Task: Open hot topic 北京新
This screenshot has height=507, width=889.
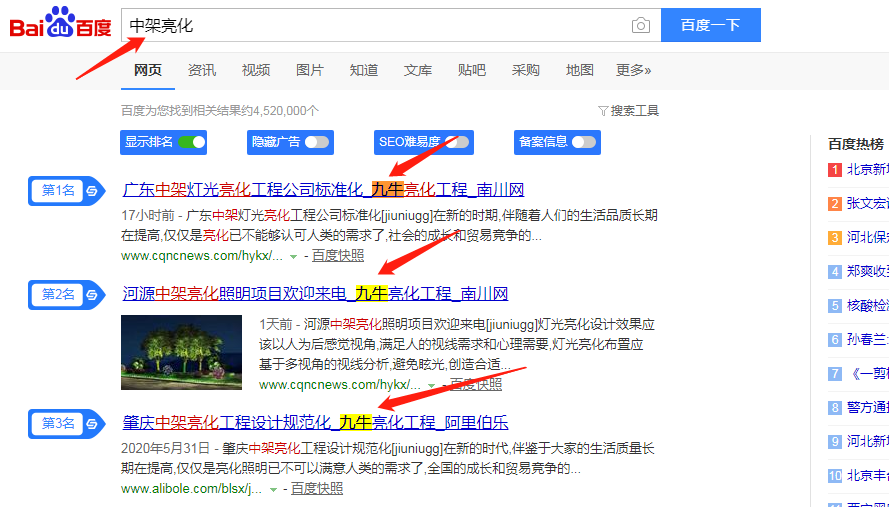Action: coord(867,170)
